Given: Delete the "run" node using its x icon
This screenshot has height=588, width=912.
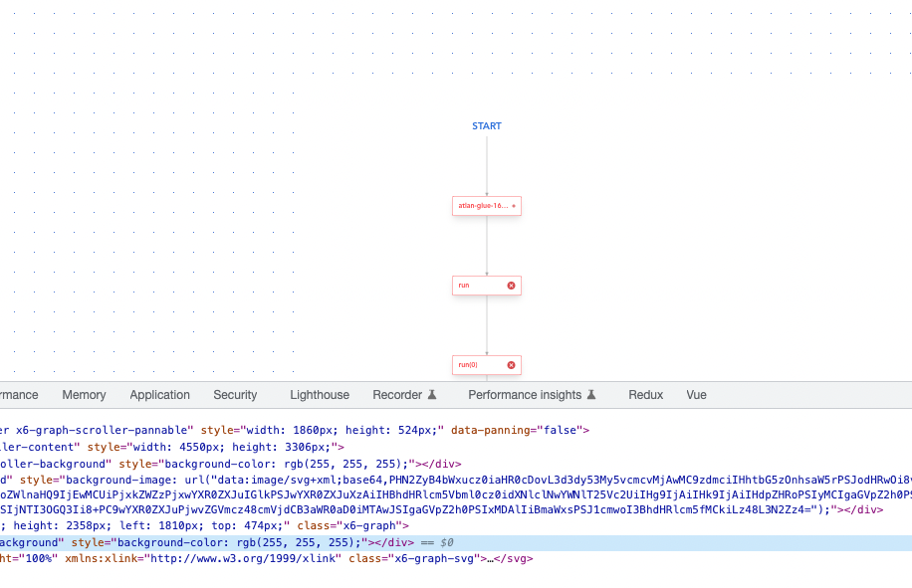Looking at the screenshot, I should coord(511,286).
